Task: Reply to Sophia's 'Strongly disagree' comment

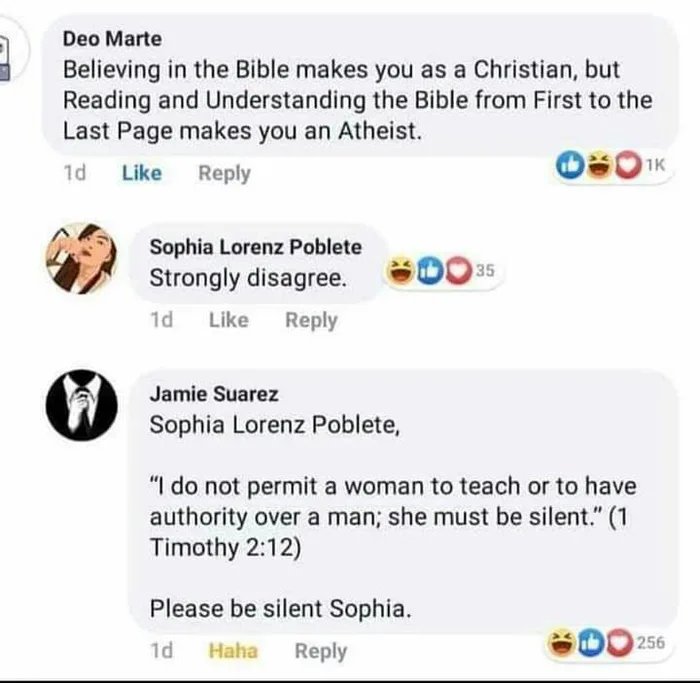Action: point(311,320)
